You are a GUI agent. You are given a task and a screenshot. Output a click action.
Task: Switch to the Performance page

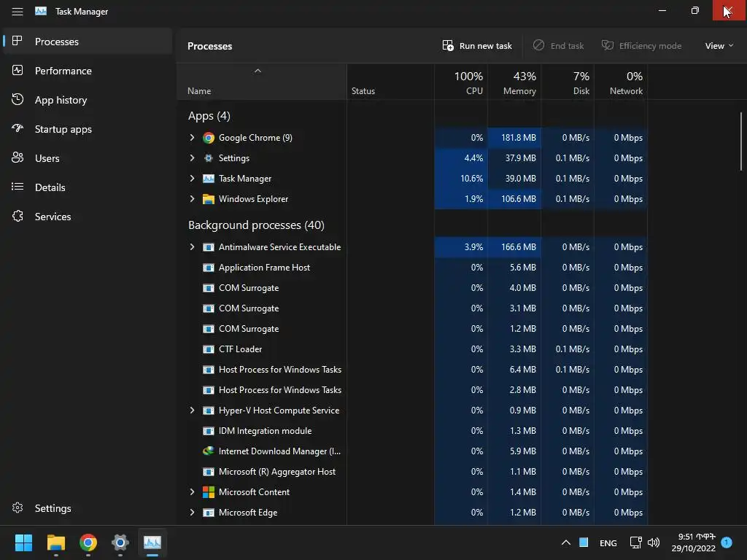coord(88,71)
